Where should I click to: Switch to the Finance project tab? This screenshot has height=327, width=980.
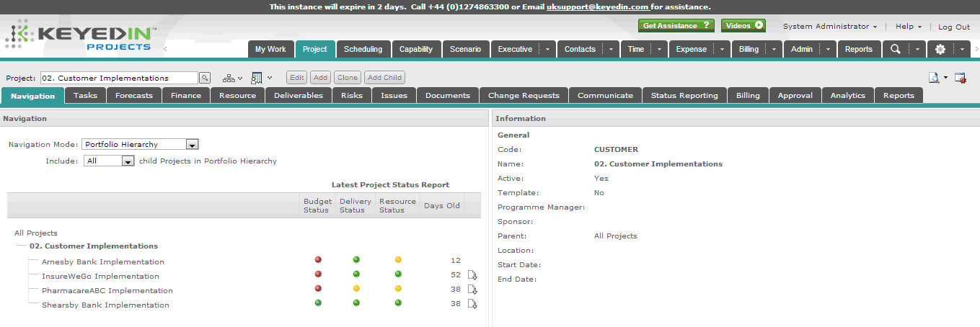coord(186,95)
